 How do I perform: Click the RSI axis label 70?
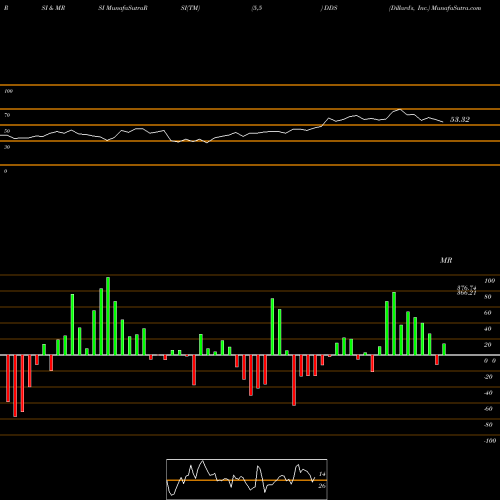click(7, 115)
